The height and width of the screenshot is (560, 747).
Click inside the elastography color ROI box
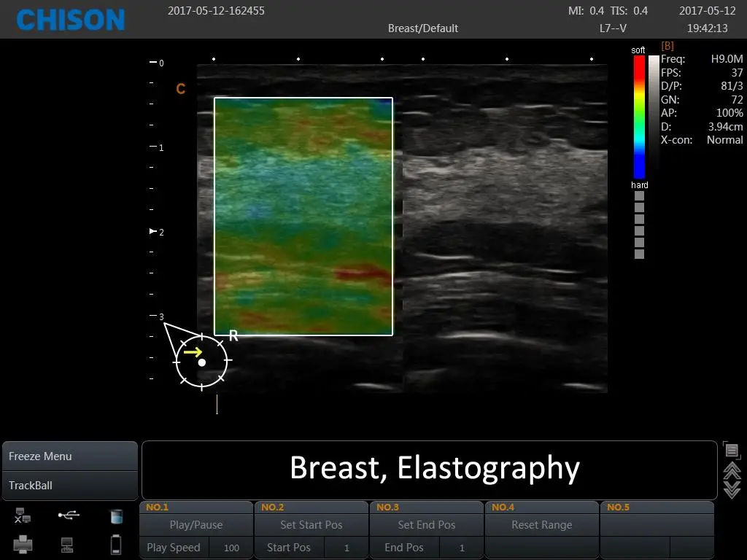[x=303, y=217]
